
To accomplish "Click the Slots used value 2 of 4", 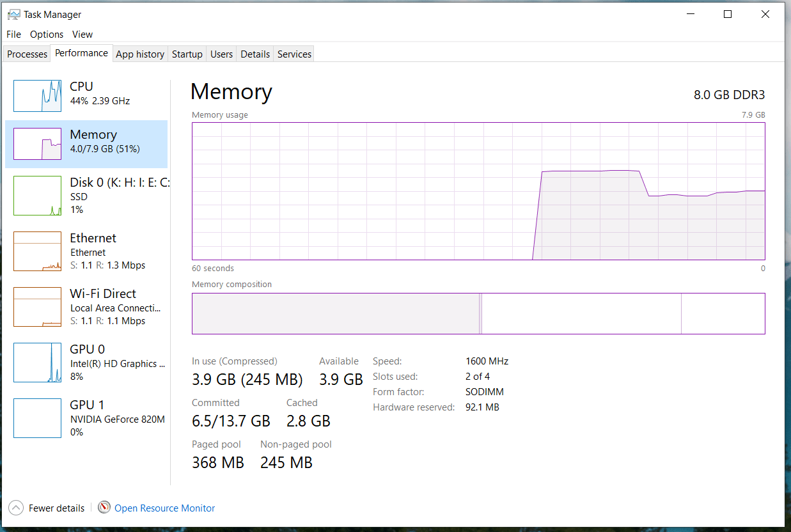I will [478, 377].
